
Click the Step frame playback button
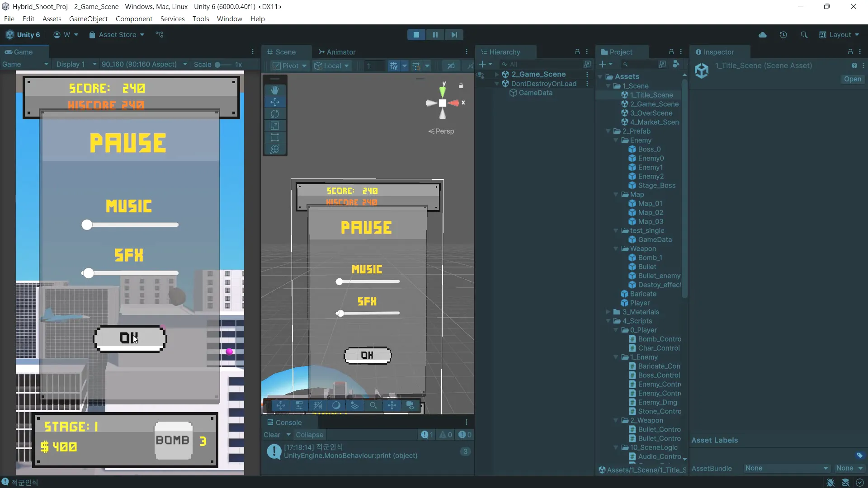coord(454,35)
